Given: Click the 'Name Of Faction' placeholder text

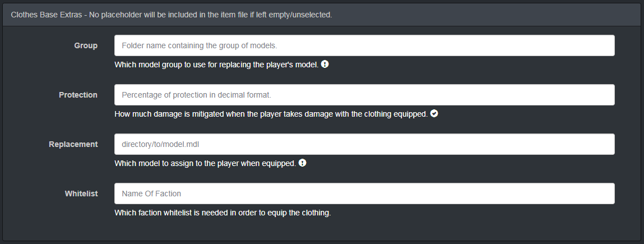Looking at the screenshot, I should tap(151, 194).
